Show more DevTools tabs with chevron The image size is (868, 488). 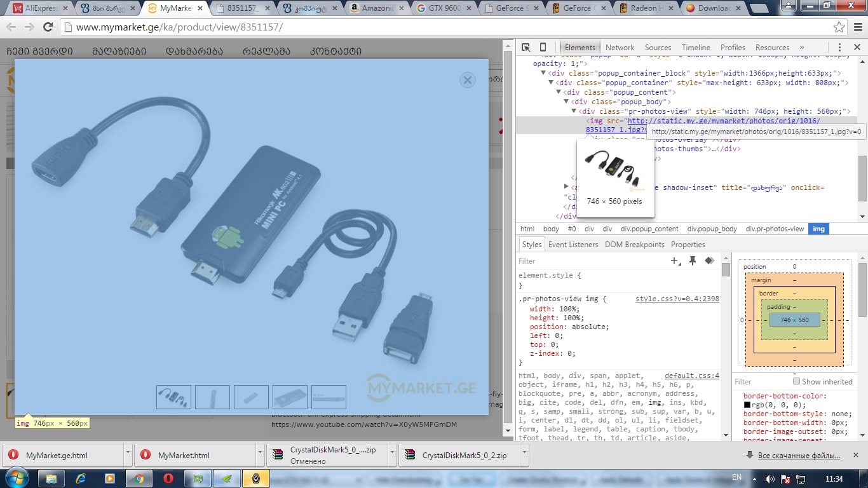(x=802, y=48)
